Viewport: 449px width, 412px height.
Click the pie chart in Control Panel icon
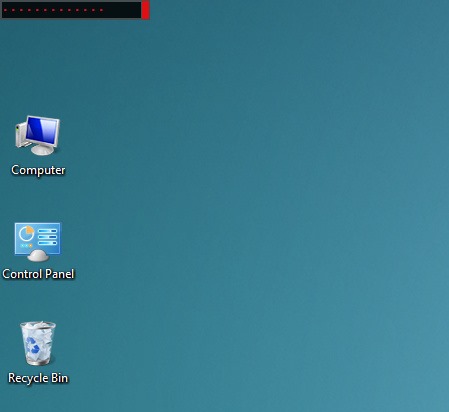(26, 233)
